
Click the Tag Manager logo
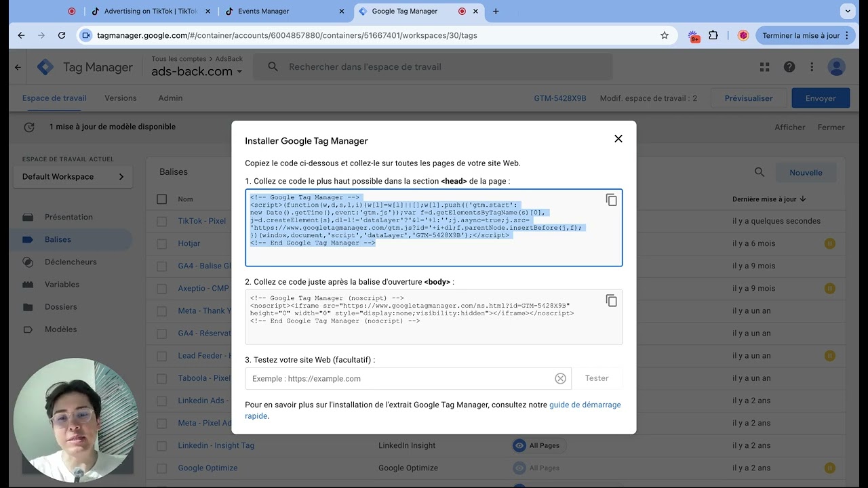pos(45,67)
